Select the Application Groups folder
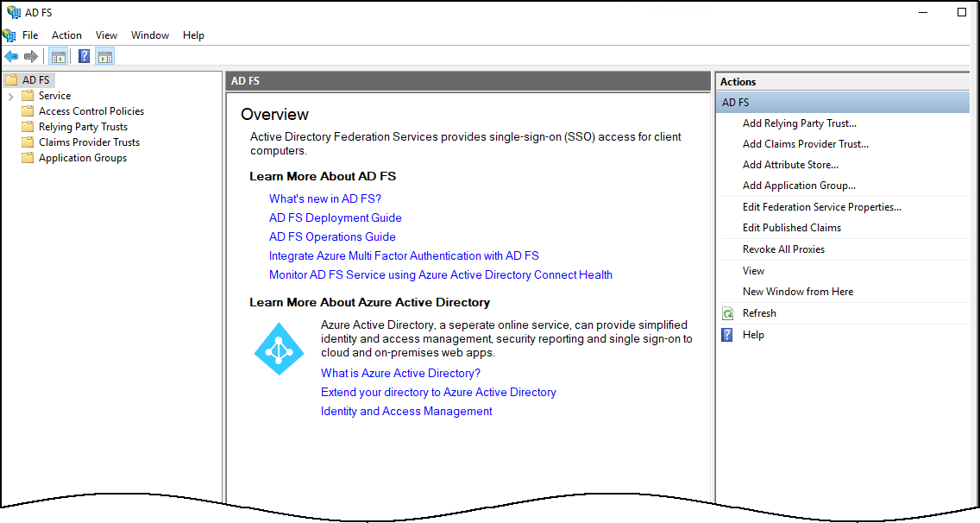The height and width of the screenshot is (523, 980). point(81,157)
